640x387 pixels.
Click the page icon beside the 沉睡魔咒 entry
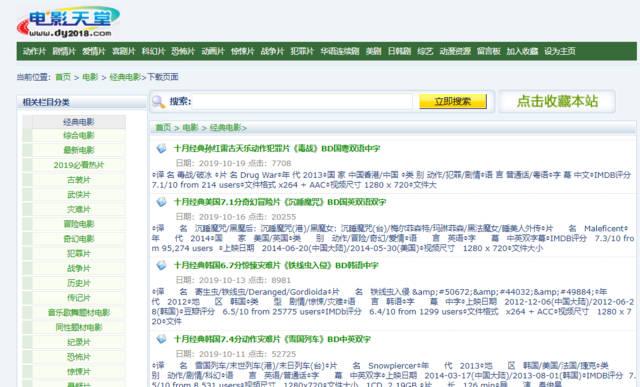pyautogui.click(x=162, y=202)
